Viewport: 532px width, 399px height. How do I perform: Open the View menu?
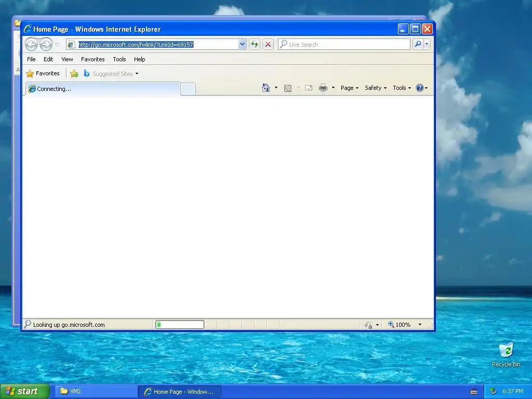click(x=67, y=59)
